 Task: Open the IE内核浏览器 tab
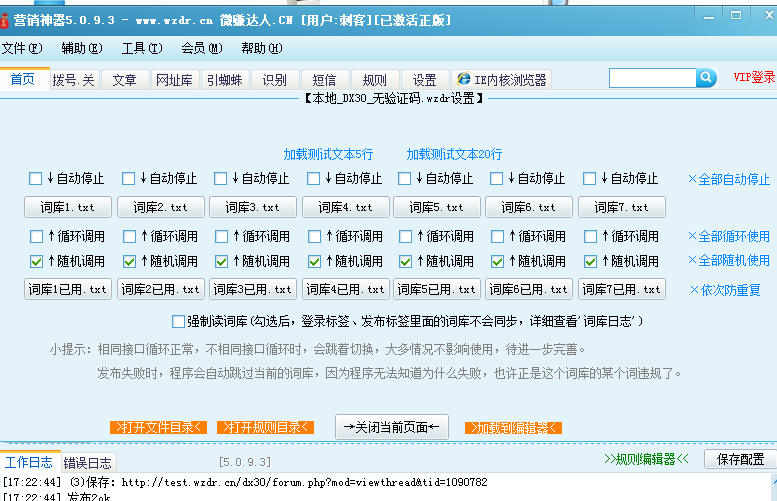pos(501,80)
